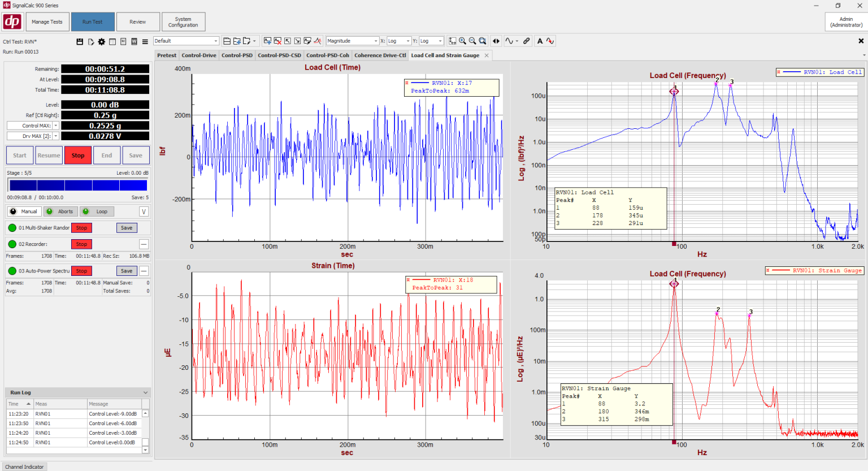Screen dimensions: 868x471
Task: Click Strain frequency cursor marker on X axis
Action: 674,442
